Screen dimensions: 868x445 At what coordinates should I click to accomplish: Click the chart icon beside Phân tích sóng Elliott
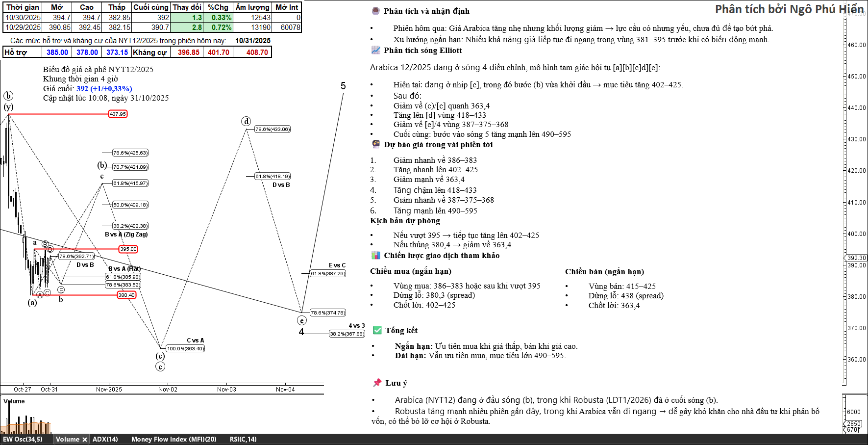click(x=375, y=50)
